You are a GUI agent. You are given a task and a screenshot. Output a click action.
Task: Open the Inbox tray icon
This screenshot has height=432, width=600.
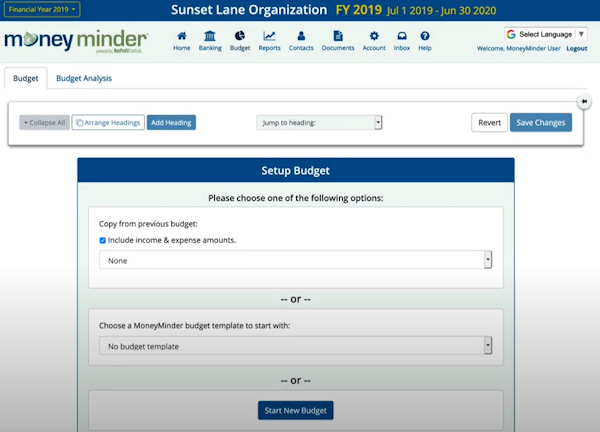click(402, 36)
